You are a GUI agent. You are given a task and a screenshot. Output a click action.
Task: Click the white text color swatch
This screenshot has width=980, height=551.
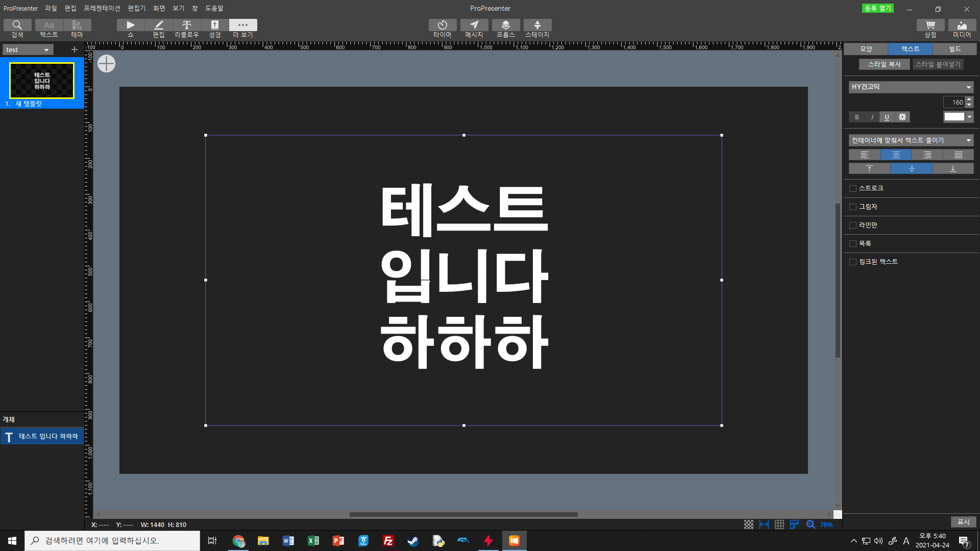[x=953, y=117]
